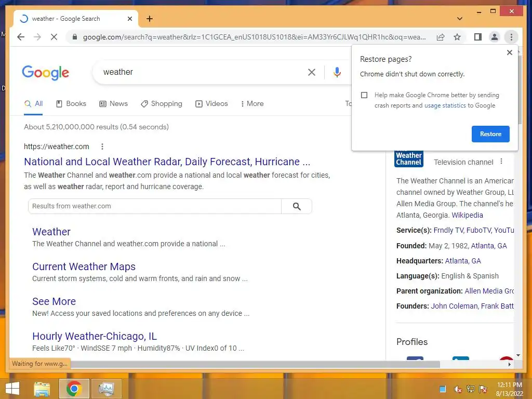Image resolution: width=532 pixels, height=399 pixels.
Task: Open the Headquarters Atlanta, GA link
Action: [x=463, y=261]
